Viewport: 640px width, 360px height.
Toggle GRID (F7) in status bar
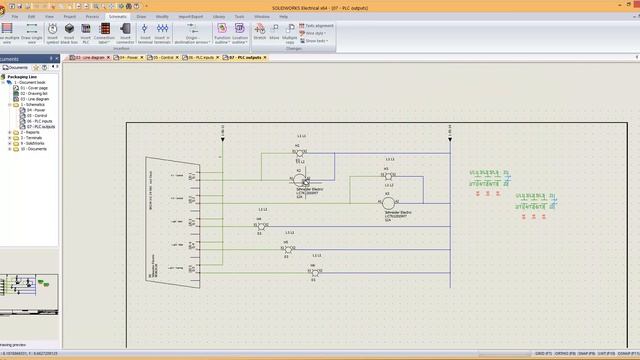[543, 353]
